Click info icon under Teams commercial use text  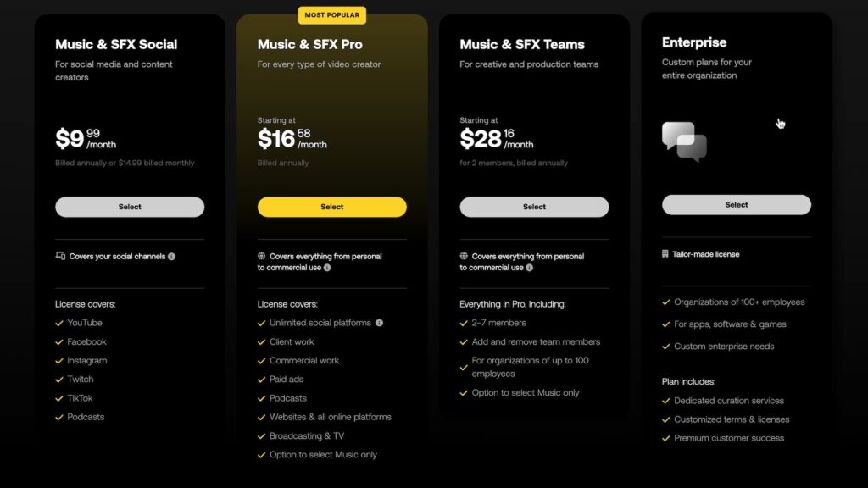coord(529,268)
